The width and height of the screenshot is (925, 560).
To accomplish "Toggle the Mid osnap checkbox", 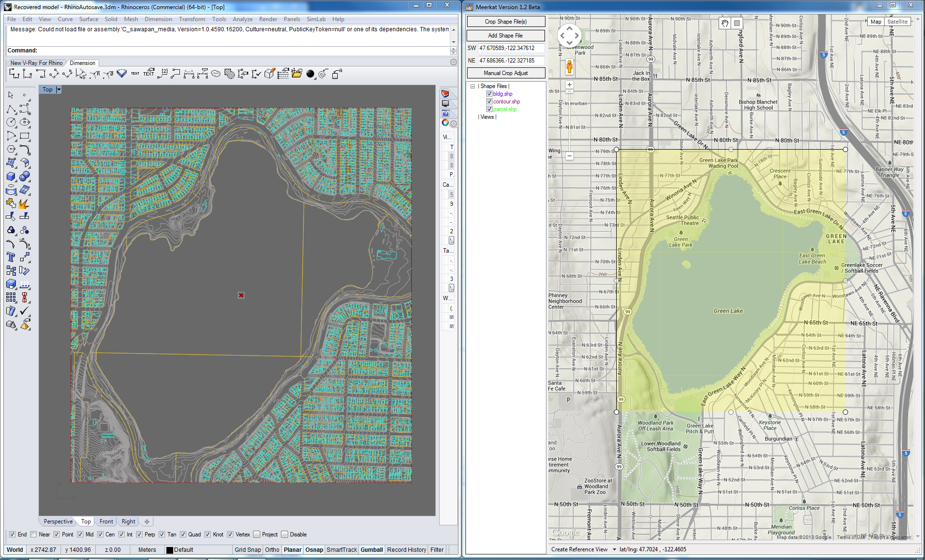I will coord(80,535).
